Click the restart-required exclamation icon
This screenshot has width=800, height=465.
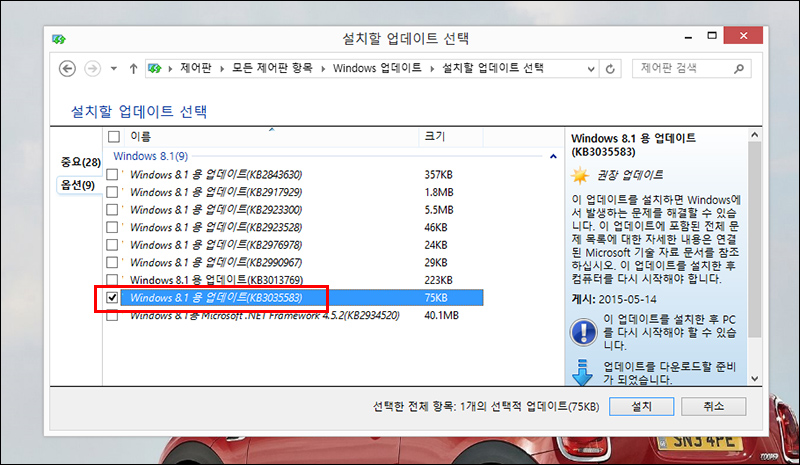pyautogui.click(x=583, y=332)
